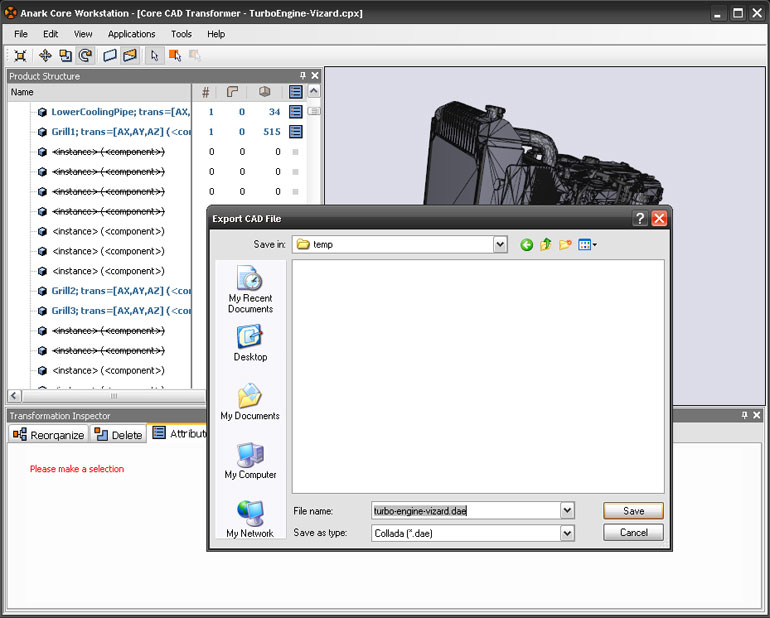Click Save to export the file
The image size is (770, 618).
[x=633, y=511]
